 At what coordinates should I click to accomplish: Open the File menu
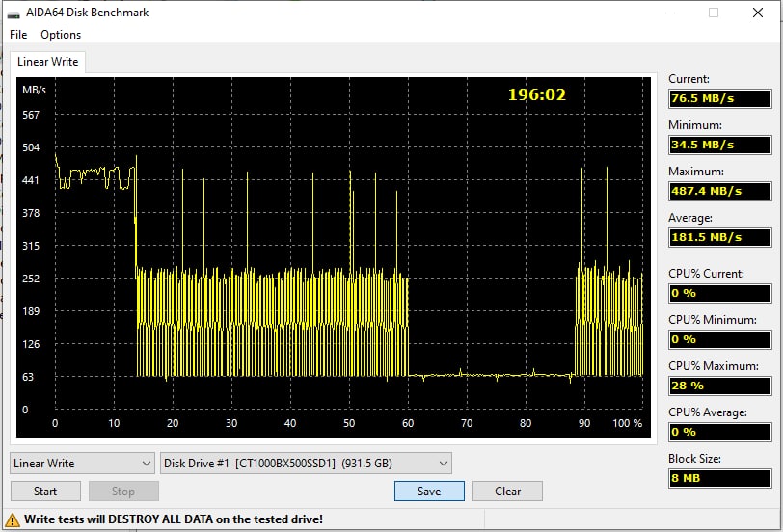point(18,35)
